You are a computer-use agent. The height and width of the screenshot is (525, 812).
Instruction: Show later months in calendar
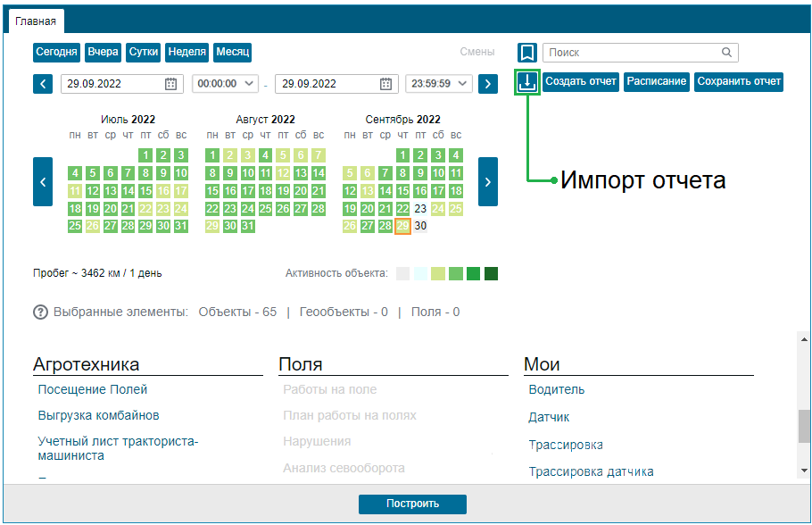point(488,182)
